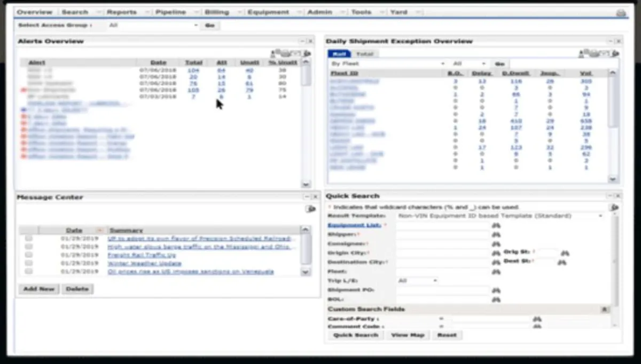Click the Alerts Overview scrollbar down arrow
Screen dimensions: 641x364
pos(306,184)
